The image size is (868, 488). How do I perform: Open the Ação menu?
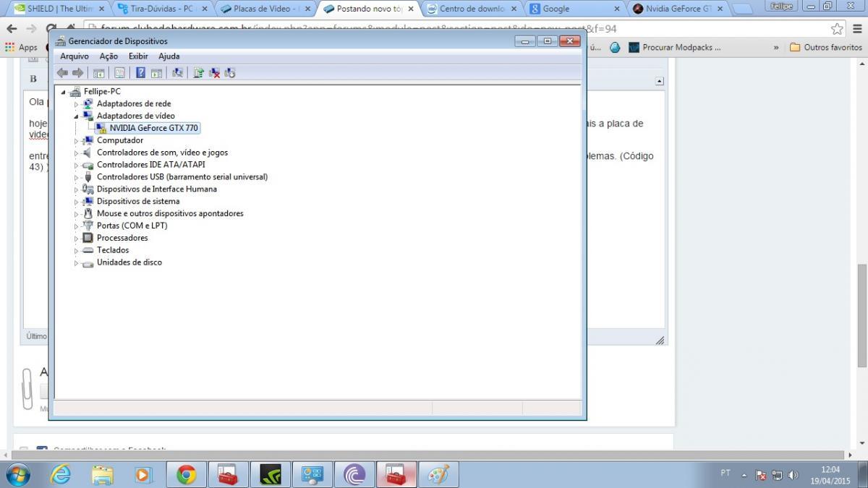(109, 56)
